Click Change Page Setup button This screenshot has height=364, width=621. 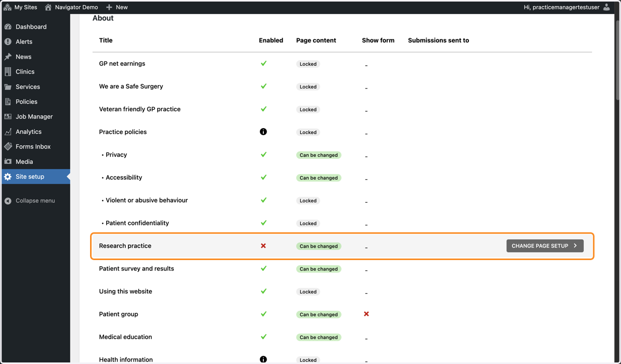(545, 246)
